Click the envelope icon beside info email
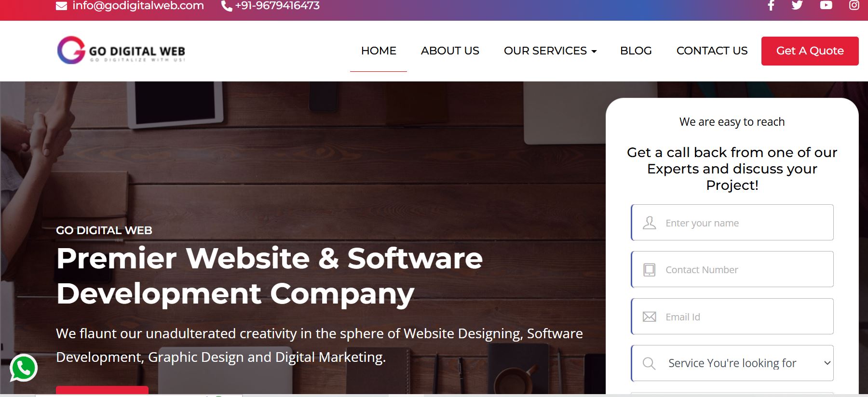Screen dimensions: 868x397 (61, 6)
